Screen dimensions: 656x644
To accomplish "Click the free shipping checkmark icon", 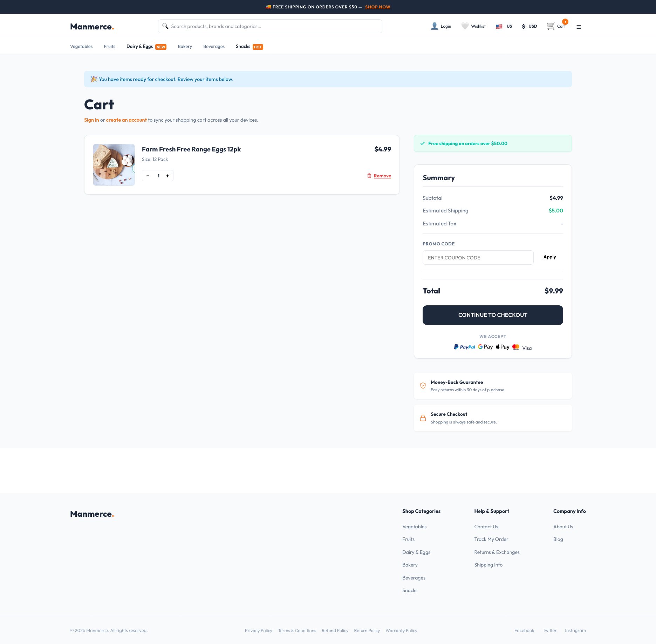I will [423, 143].
